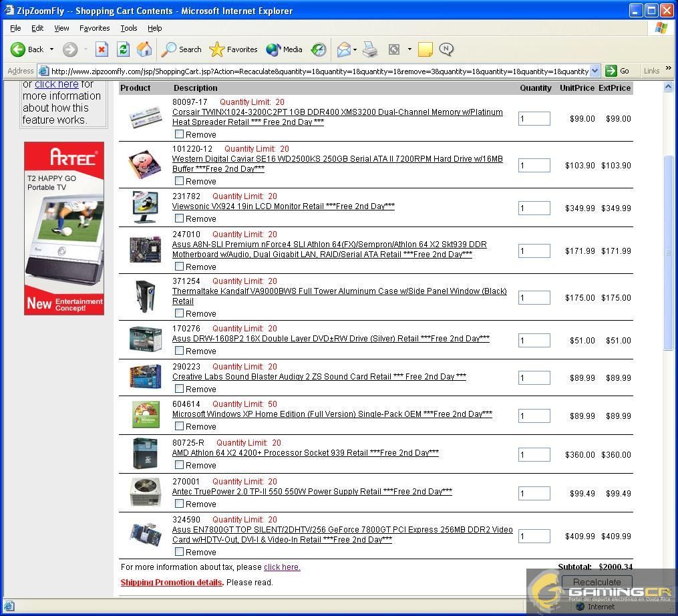Open the History toolbar icon

click(x=319, y=49)
